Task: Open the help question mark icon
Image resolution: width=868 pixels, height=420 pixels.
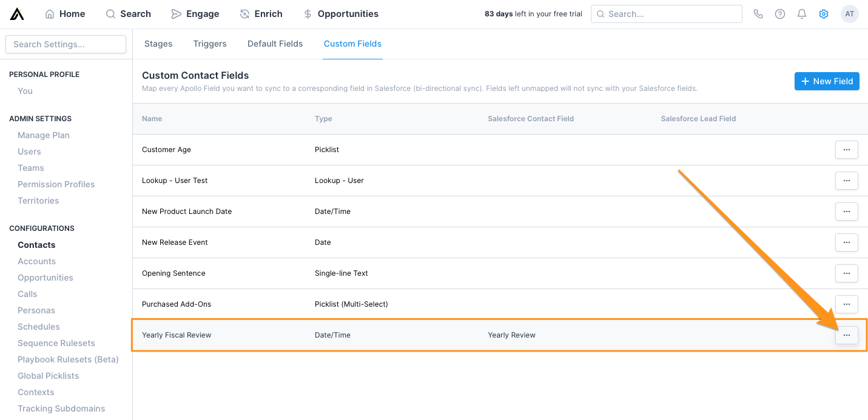Action: [780, 13]
